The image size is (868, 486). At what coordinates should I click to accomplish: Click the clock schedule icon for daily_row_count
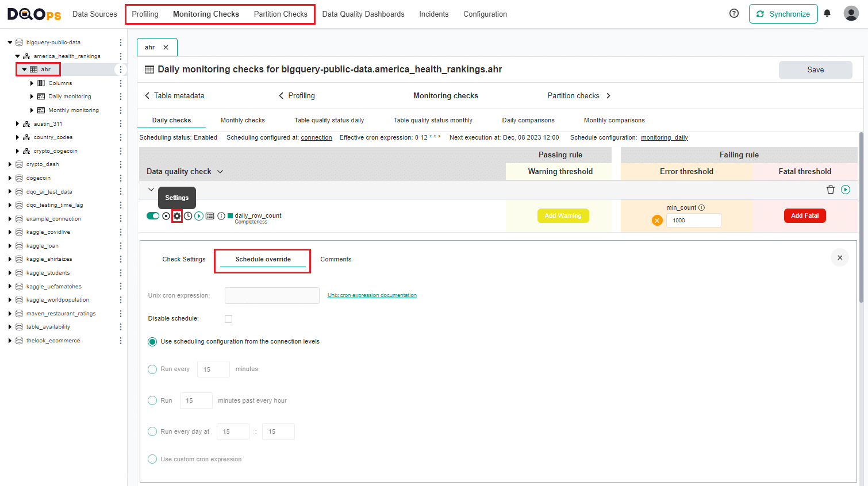188,216
